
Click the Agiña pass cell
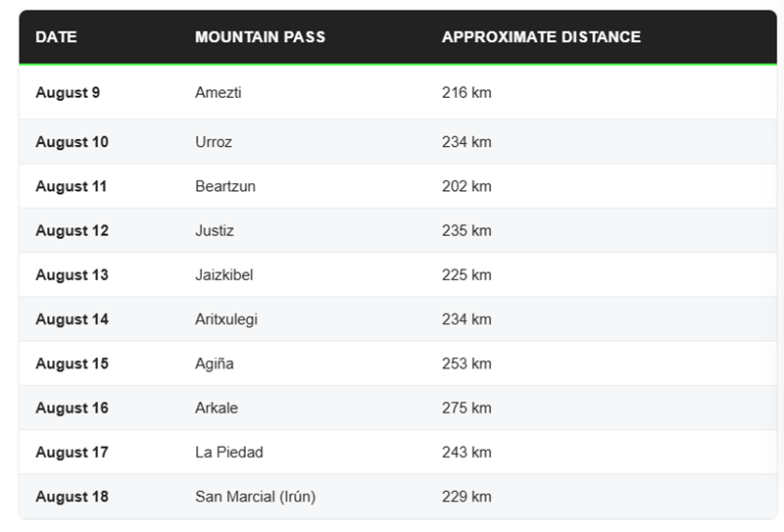pyautogui.click(x=214, y=363)
